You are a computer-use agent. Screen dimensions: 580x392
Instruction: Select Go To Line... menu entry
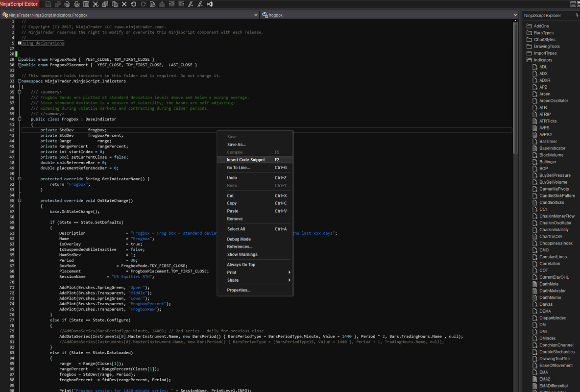click(238, 168)
